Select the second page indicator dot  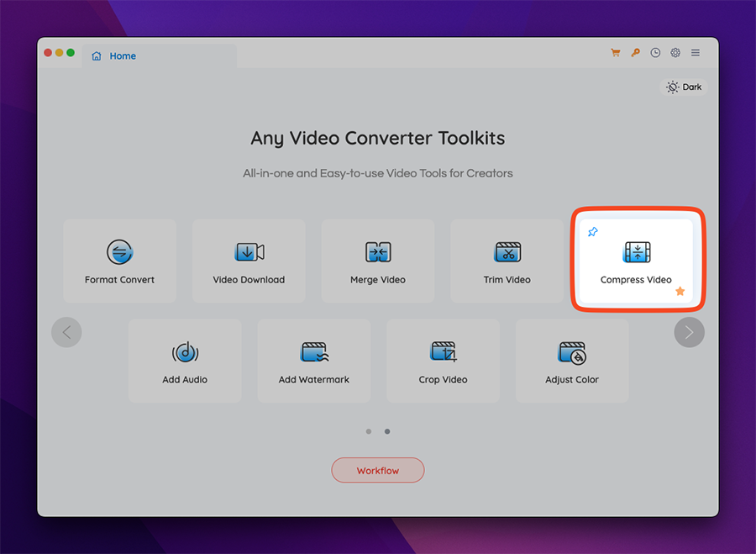click(x=387, y=431)
